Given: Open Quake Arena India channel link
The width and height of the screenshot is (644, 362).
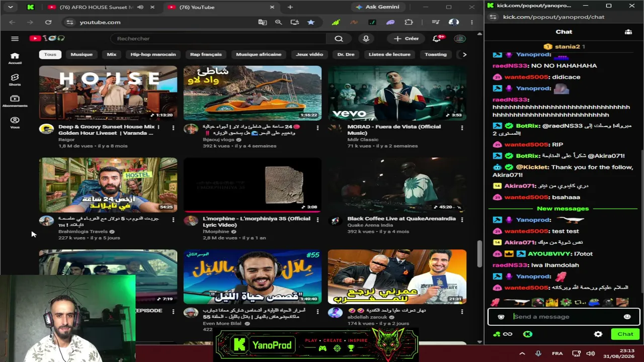Looking at the screenshot, I should [x=369, y=225].
